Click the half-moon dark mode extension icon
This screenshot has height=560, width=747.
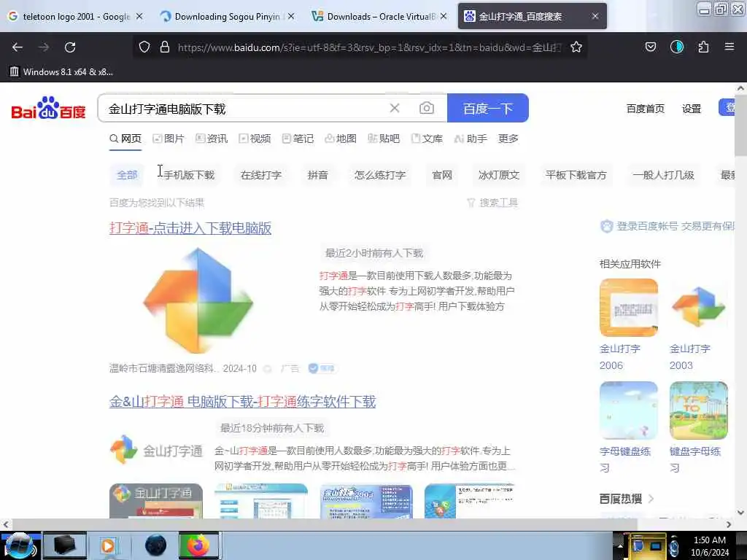tap(677, 47)
